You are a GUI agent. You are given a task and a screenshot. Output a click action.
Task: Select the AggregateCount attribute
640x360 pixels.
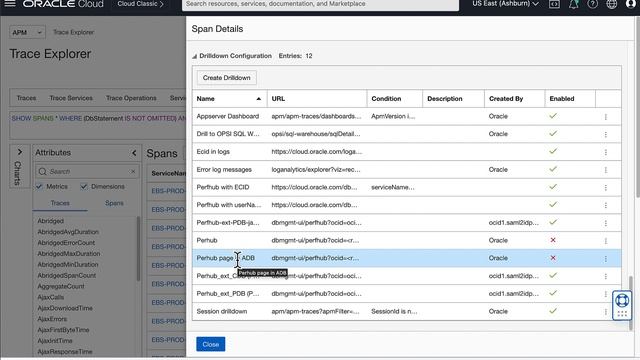click(61, 286)
